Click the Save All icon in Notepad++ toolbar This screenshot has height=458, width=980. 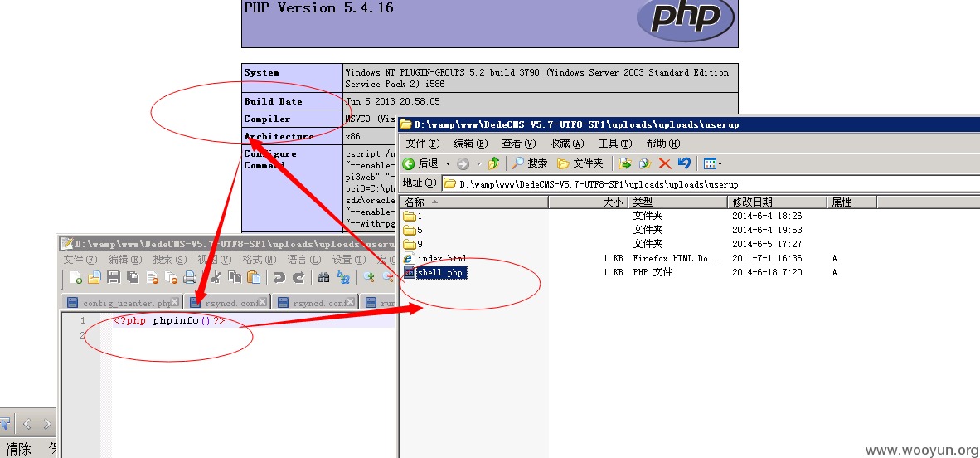(x=133, y=278)
